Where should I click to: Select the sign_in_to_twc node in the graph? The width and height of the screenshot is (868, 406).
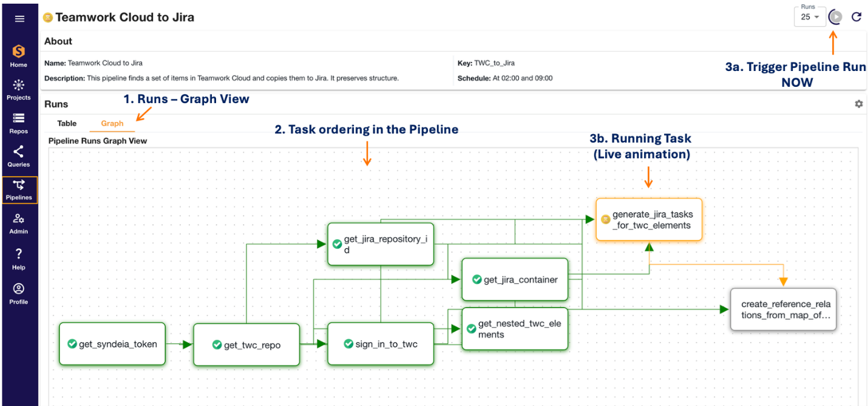[x=381, y=344]
